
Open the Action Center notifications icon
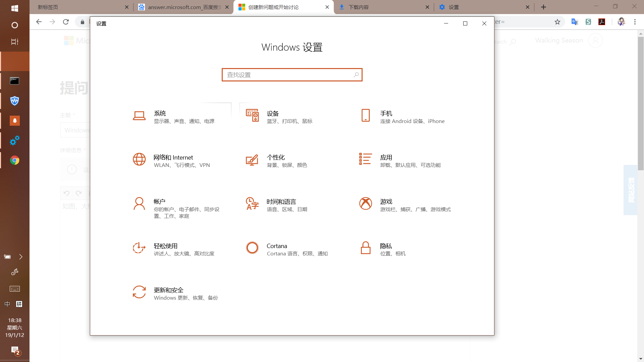(15, 351)
